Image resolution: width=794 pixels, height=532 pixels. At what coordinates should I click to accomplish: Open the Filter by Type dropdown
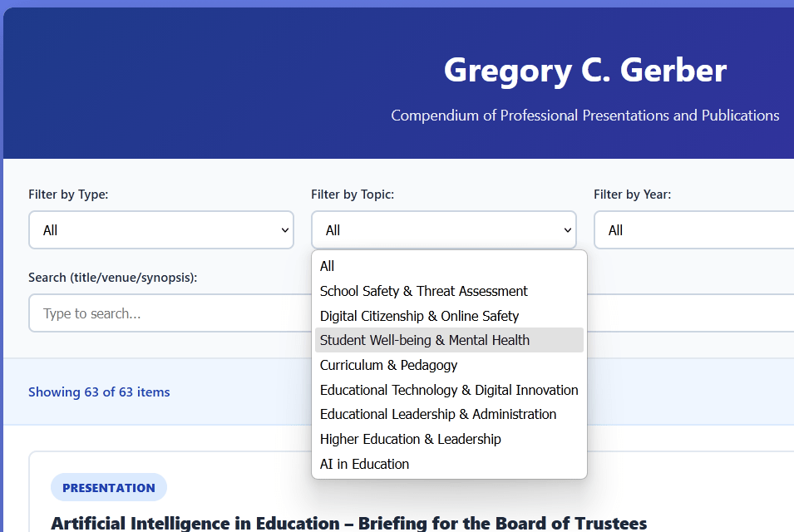160,229
